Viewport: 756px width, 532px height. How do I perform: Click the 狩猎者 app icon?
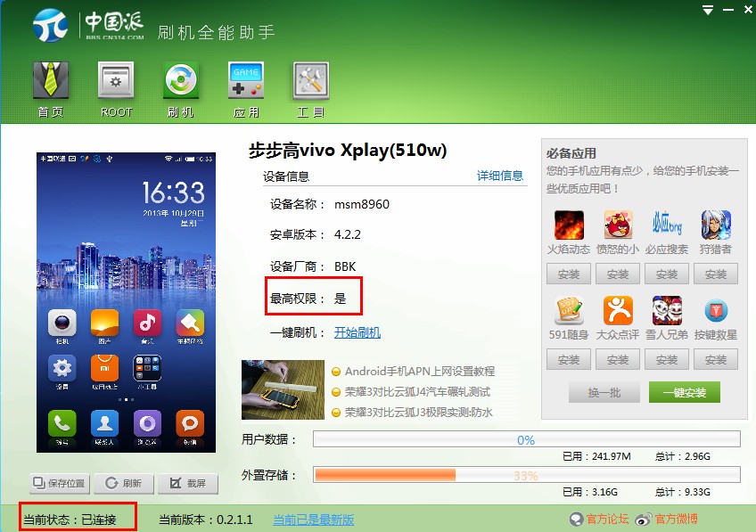[716, 225]
